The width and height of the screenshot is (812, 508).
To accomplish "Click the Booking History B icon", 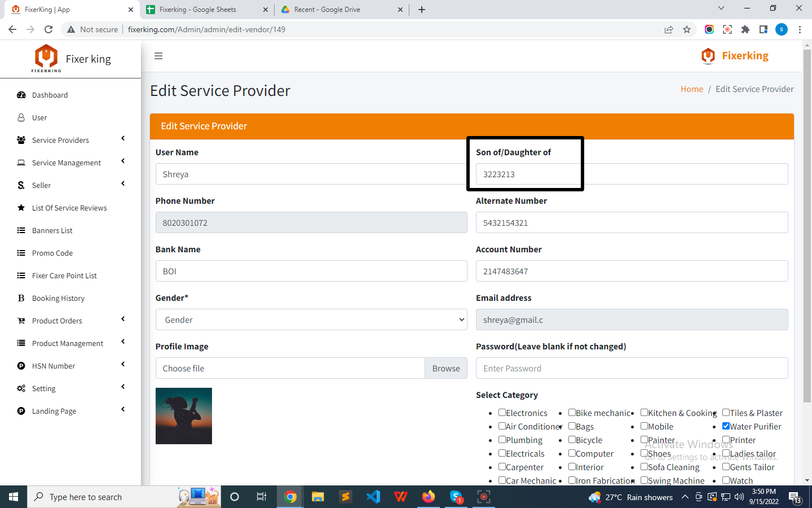I will tap(21, 298).
